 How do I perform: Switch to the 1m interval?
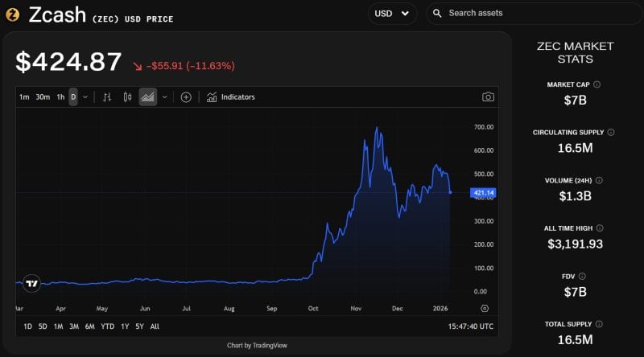(24, 97)
